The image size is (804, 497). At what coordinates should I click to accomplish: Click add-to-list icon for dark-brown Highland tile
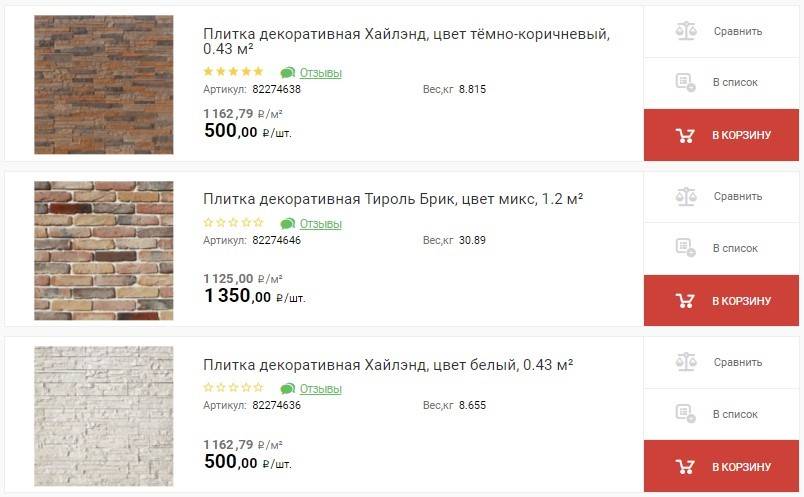click(685, 82)
